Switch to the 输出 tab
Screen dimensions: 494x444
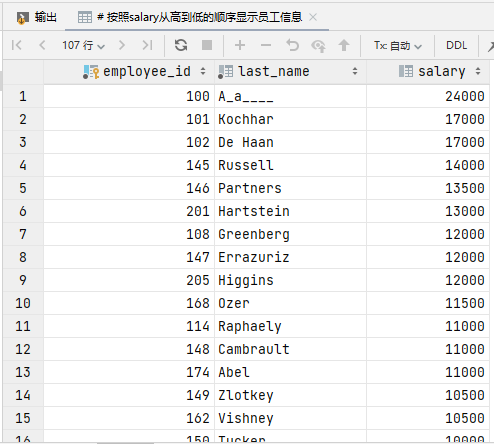point(37,17)
